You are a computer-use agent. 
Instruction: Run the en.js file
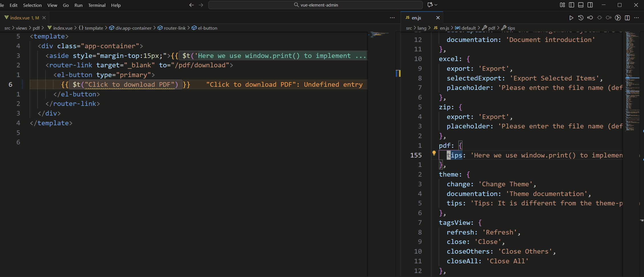click(571, 18)
